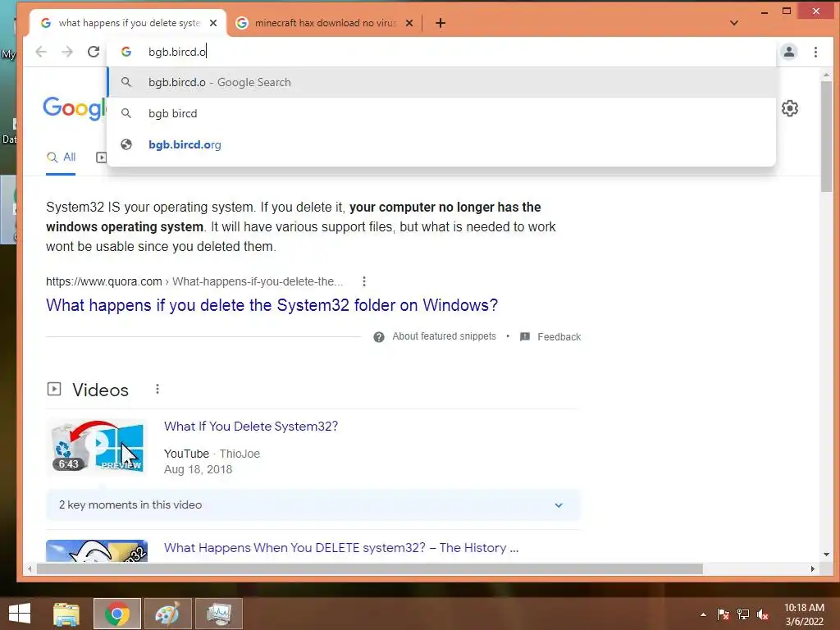Click the scroll-down arrow of vertical scrollbar
840x630 pixels.
pyautogui.click(x=826, y=555)
